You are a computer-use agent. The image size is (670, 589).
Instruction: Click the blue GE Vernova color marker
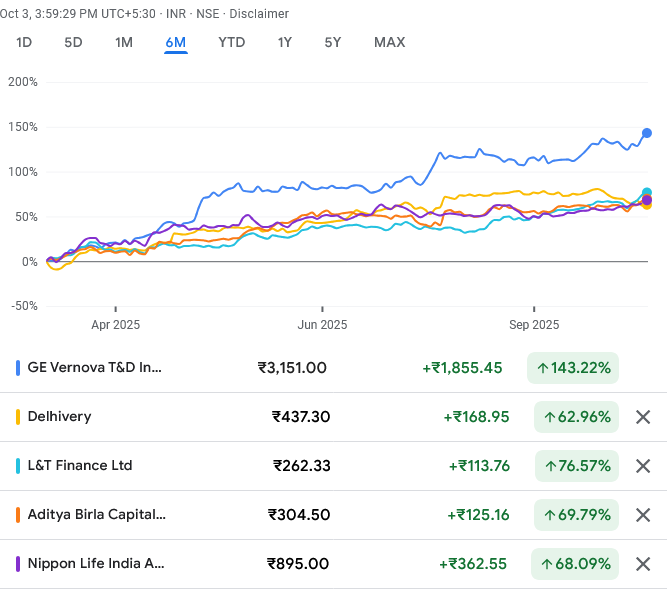click(x=18, y=368)
